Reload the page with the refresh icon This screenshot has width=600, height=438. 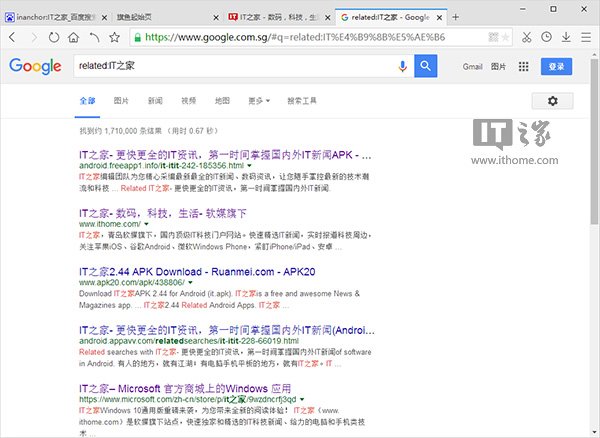click(x=53, y=37)
